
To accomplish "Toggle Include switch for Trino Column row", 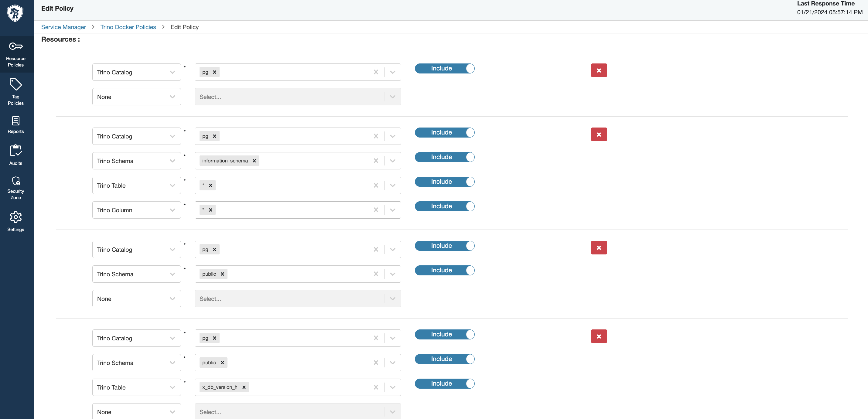I will pos(444,206).
